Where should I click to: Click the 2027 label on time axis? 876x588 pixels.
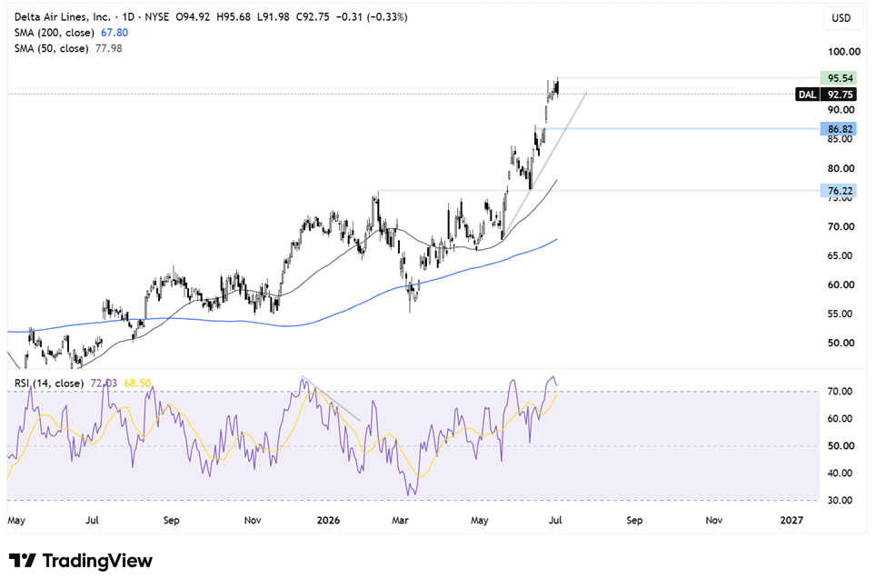point(791,520)
